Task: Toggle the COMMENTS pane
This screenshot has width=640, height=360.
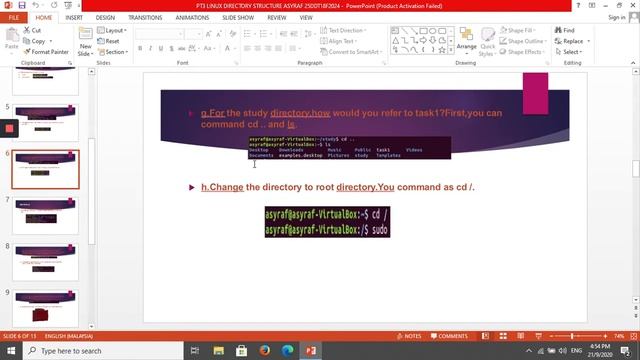Action: click(449, 336)
